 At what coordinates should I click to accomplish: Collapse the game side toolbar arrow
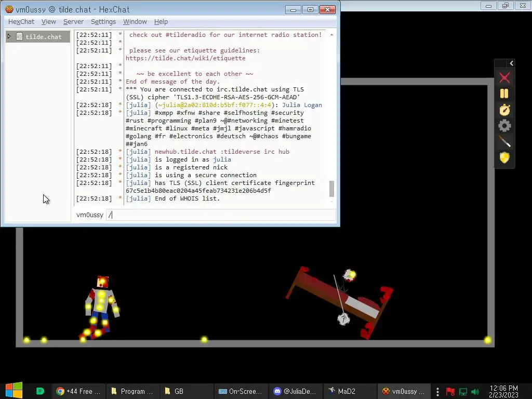coord(511,63)
